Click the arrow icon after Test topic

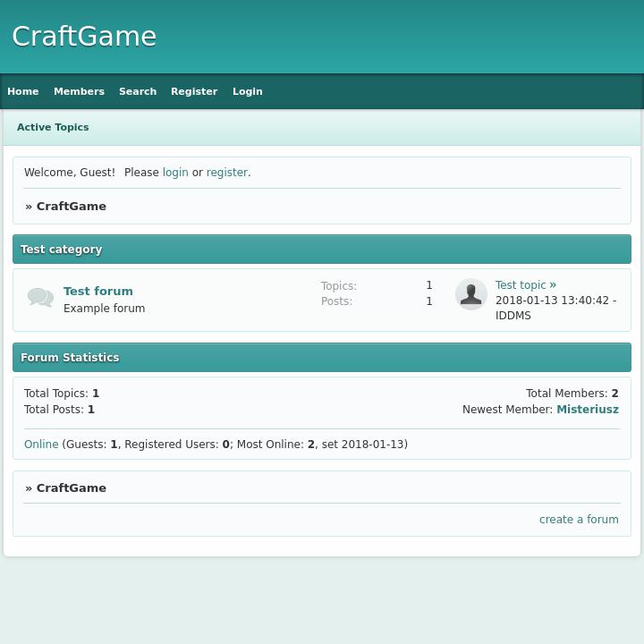(553, 285)
